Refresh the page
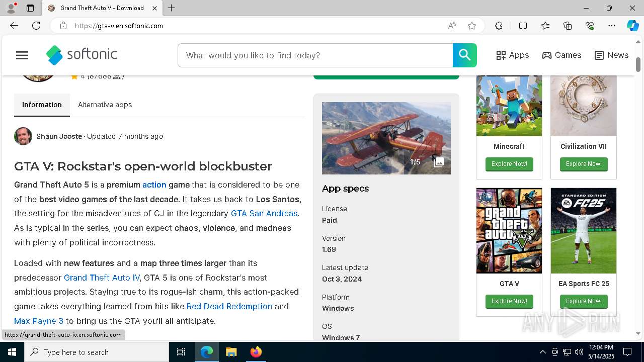Viewport: 644px width, 362px height. (36, 26)
